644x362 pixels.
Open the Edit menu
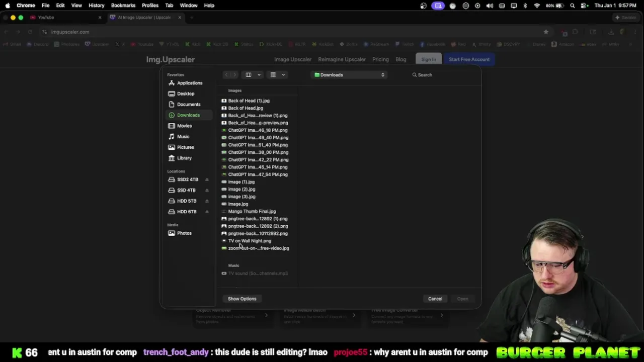pyautogui.click(x=60, y=6)
